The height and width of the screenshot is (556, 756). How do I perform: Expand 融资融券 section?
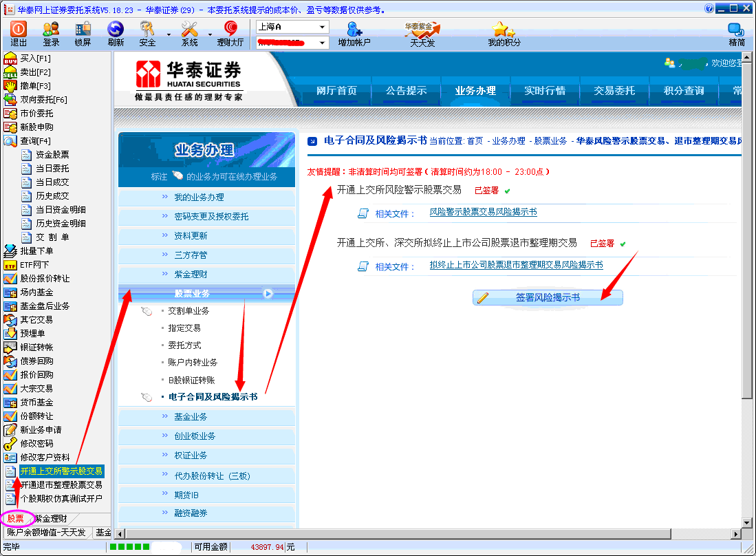206,513
